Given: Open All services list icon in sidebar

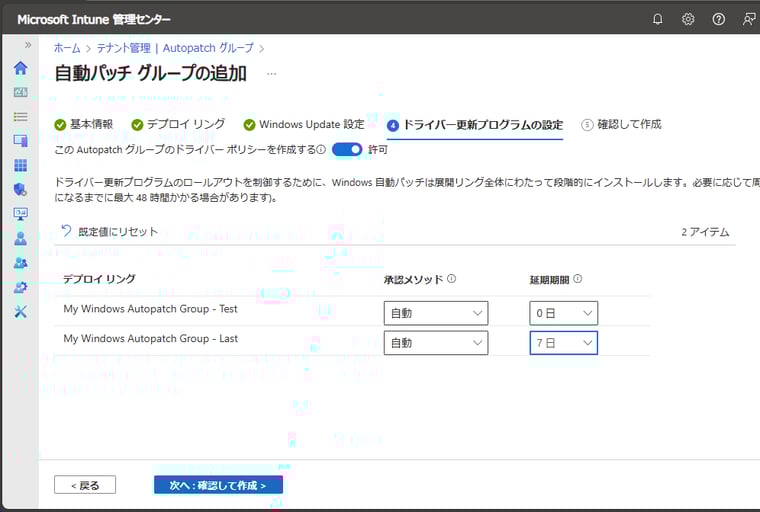Looking at the screenshot, I should click(x=20, y=116).
